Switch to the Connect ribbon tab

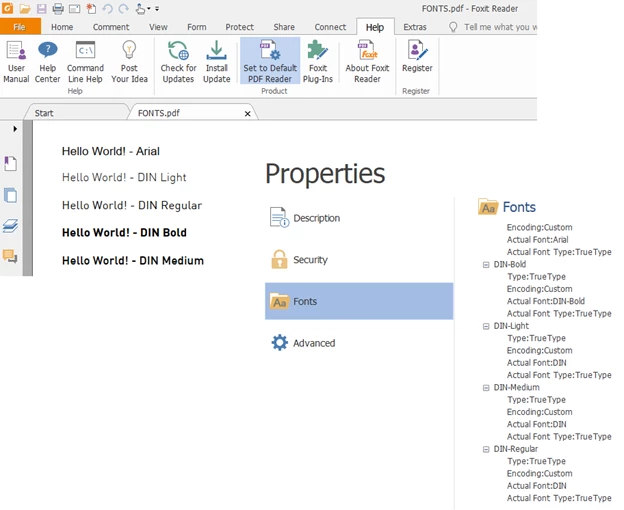coord(330,27)
